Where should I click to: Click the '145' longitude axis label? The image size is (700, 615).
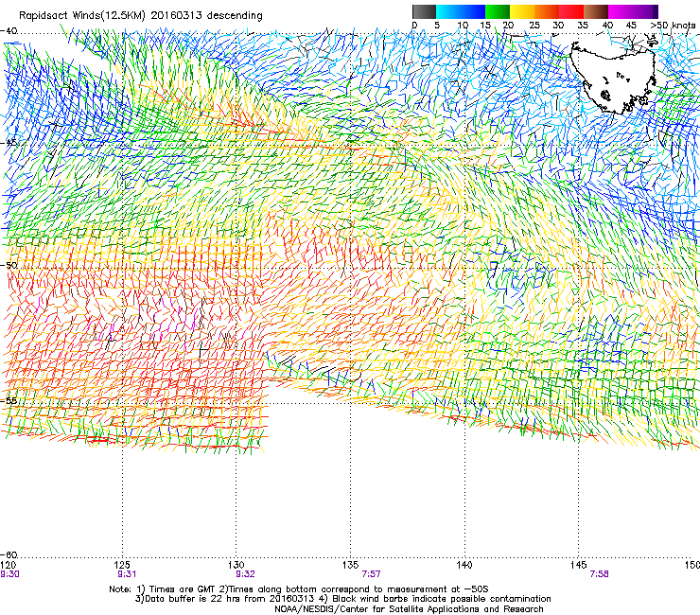[579, 565]
